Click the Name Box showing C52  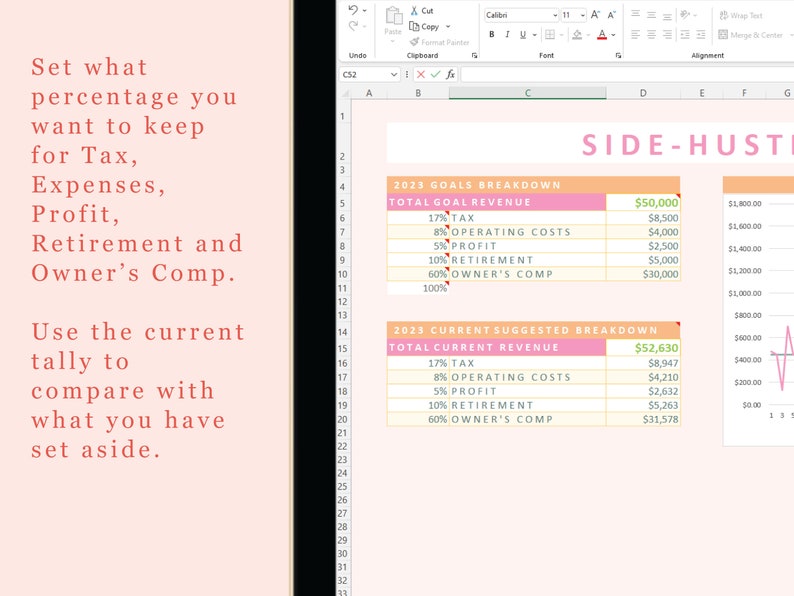pos(365,75)
